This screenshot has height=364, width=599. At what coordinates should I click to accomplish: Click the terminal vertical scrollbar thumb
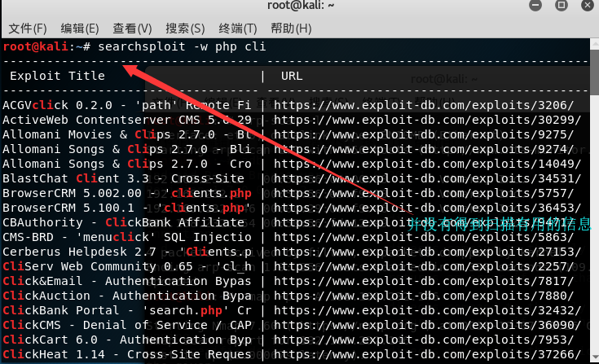point(594,72)
